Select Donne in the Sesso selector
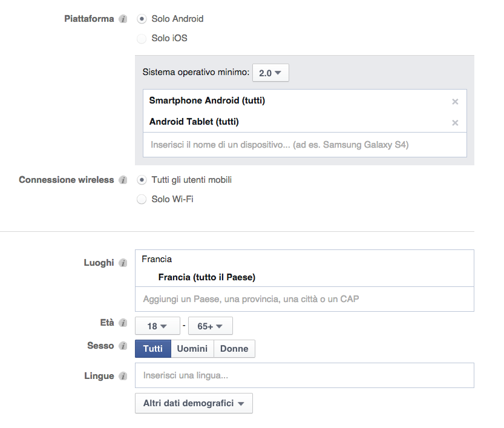The width and height of the screenshot is (504, 428). point(234,349)
